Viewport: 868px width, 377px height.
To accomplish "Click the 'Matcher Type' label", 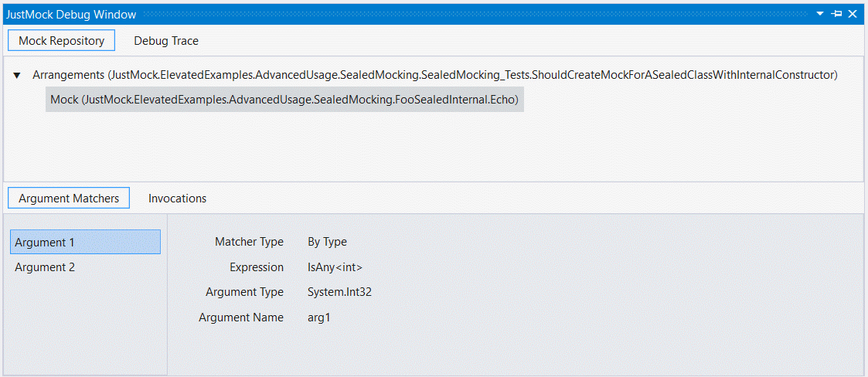I will (249, 241).
